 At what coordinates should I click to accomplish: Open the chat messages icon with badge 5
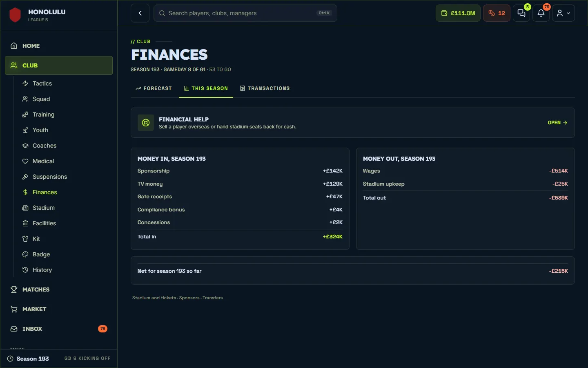click(x=521, y=13)
